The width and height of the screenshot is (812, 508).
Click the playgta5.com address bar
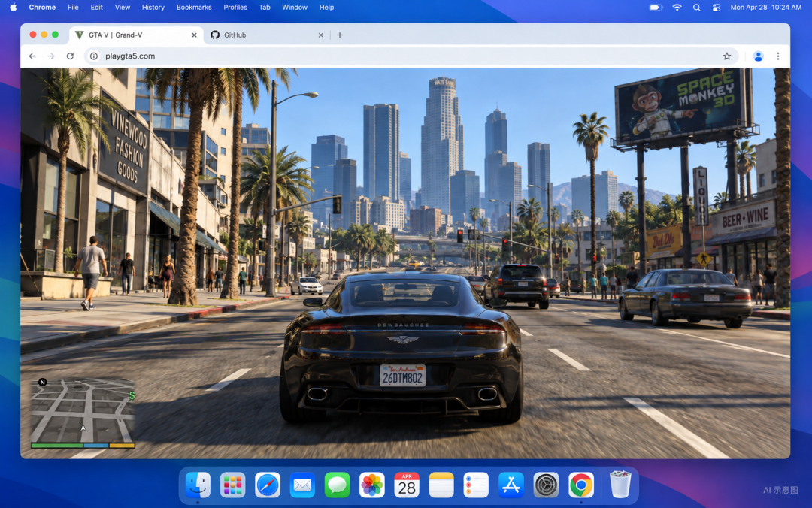click(412, 56)
